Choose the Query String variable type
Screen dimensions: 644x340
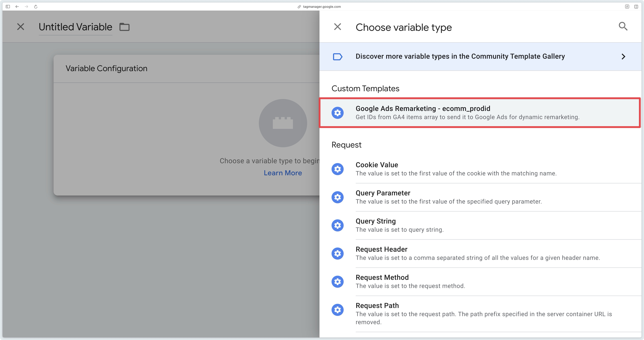480,225
